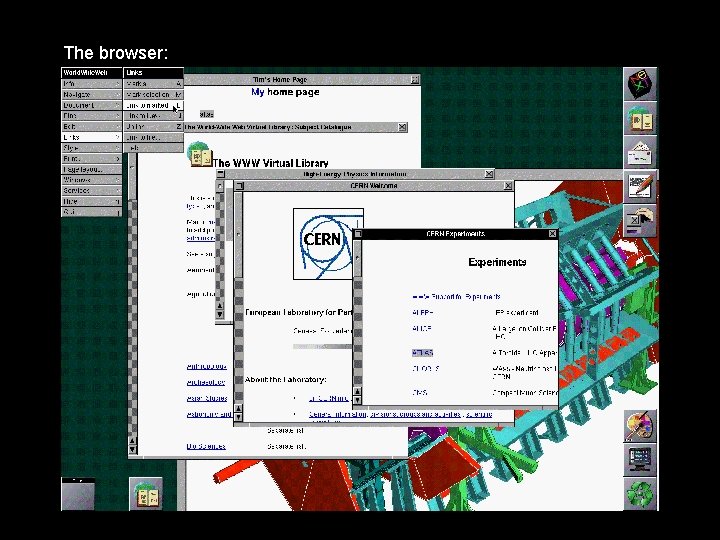Expand the Edit submenu
Viewport: 720px width, 540px height.
point(91,126)
